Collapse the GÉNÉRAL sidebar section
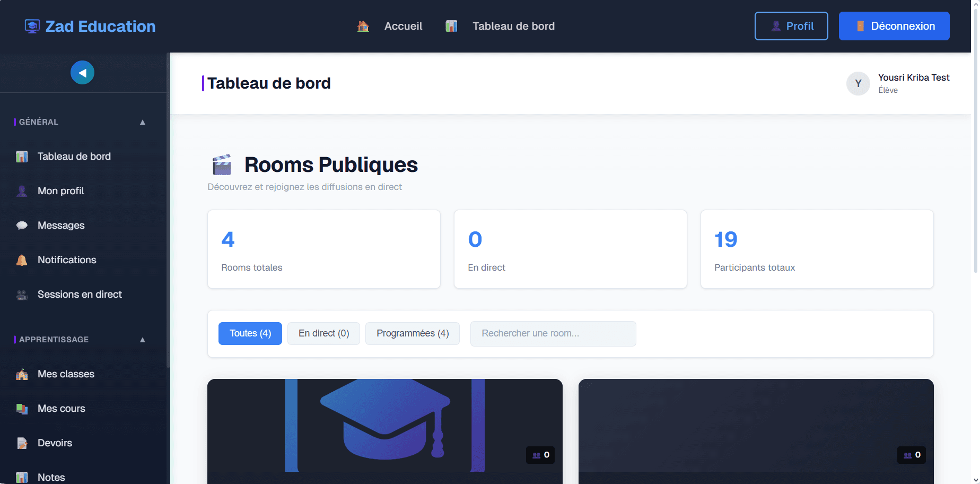 [x=142, y=122]
